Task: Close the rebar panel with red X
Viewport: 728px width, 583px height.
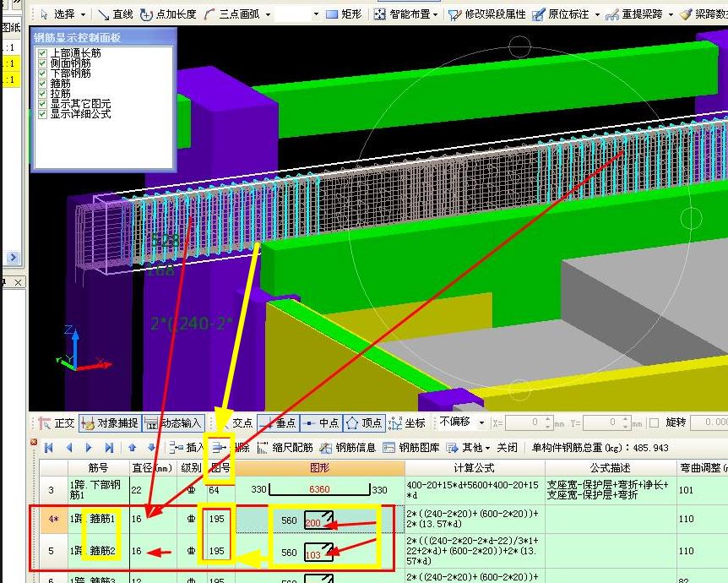Action: click(34, 441)
